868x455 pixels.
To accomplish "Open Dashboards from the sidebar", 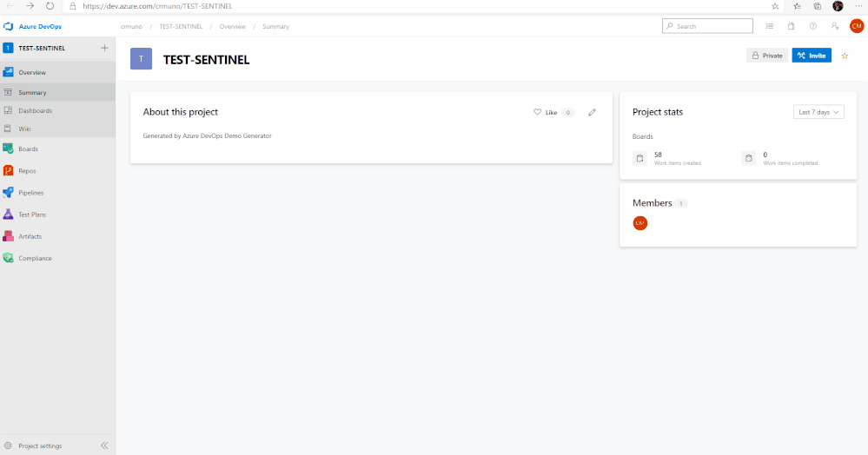I will point(57,110).
